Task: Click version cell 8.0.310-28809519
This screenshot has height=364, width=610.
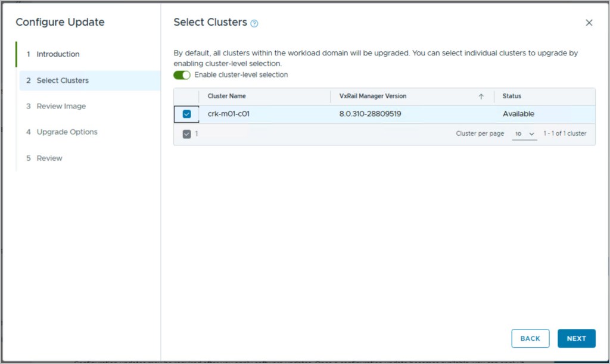Action: pos(370,114)
